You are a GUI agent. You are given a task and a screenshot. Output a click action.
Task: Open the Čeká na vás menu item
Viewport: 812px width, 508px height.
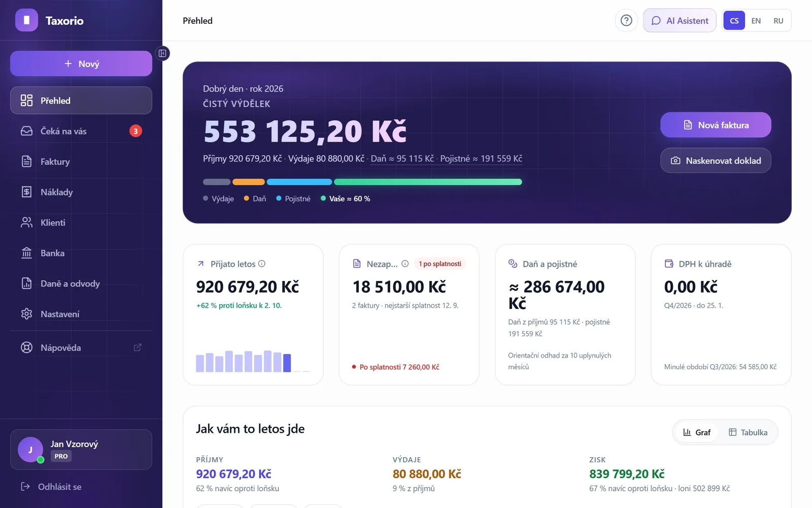point(81,131)
